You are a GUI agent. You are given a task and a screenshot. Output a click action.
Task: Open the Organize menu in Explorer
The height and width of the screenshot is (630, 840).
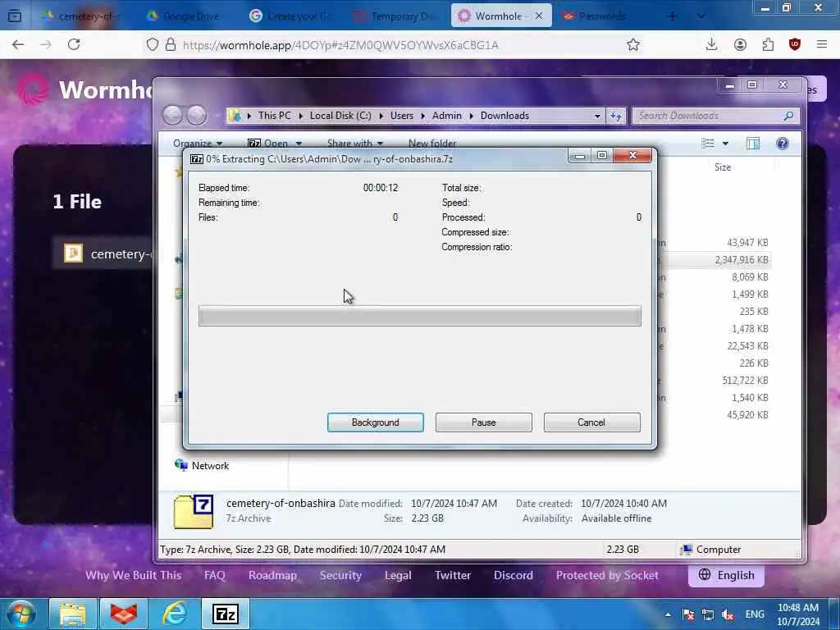coord(198,143)
